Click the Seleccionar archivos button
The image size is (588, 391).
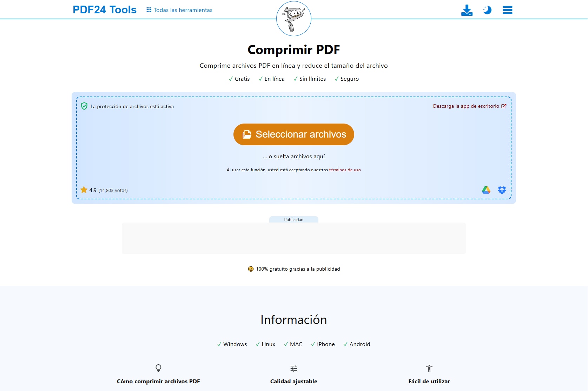pyautogui.click(x=294, y=134)
